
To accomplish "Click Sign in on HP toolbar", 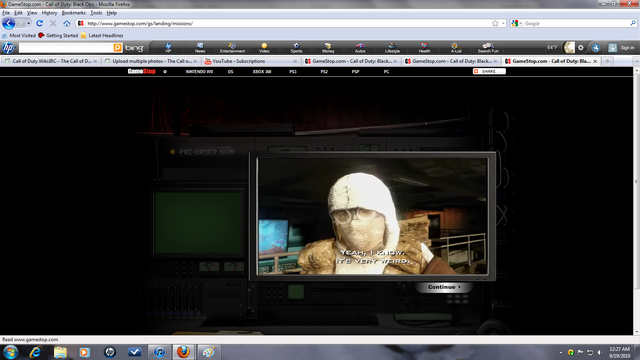I will click(627, 48).
